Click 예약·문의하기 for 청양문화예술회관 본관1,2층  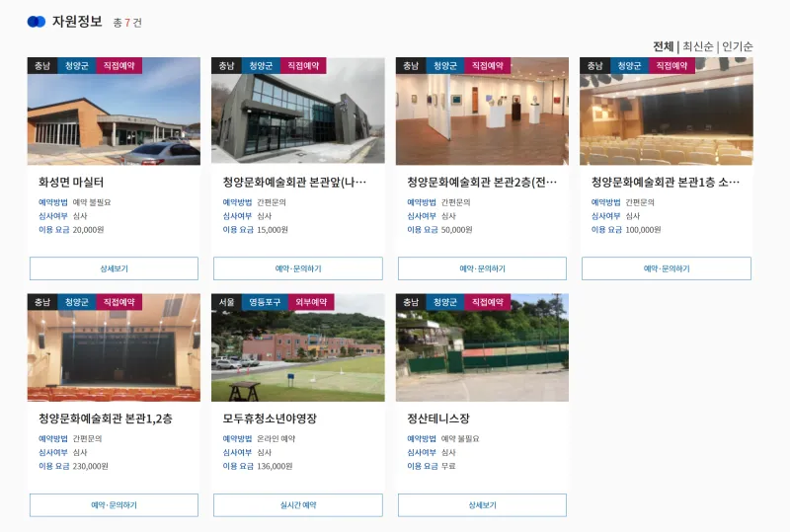click(x=114, y=504)
